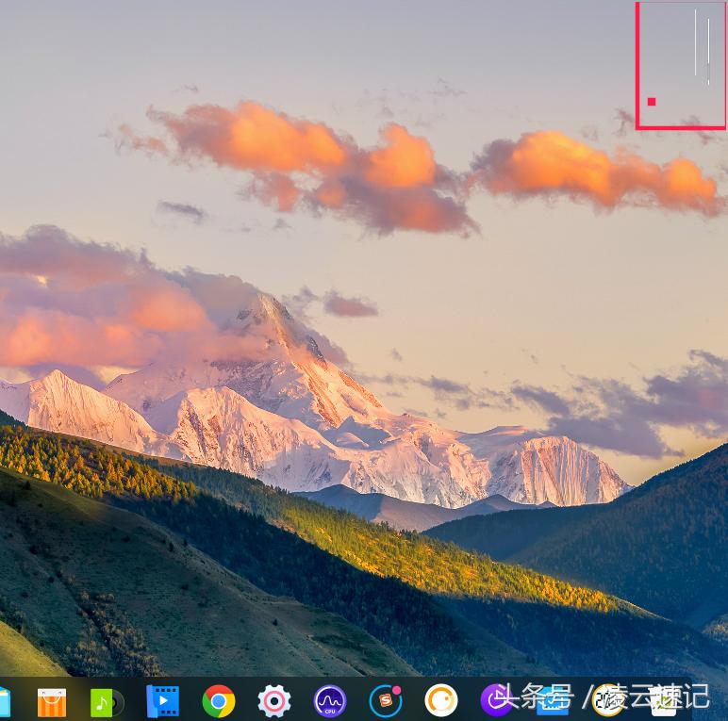
Task: Open the blue Movie player dock icon
Action: pos(162,701)
